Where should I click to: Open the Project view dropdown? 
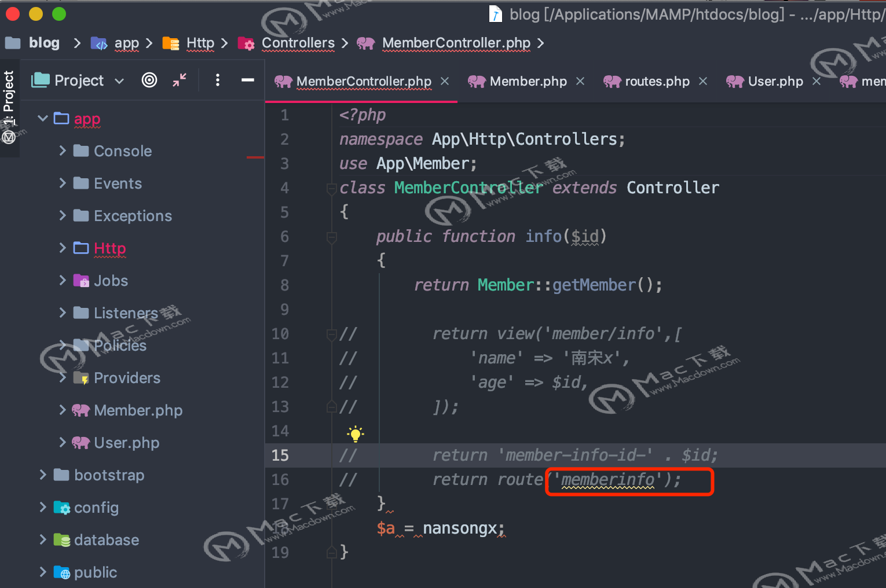pos(119,81)
